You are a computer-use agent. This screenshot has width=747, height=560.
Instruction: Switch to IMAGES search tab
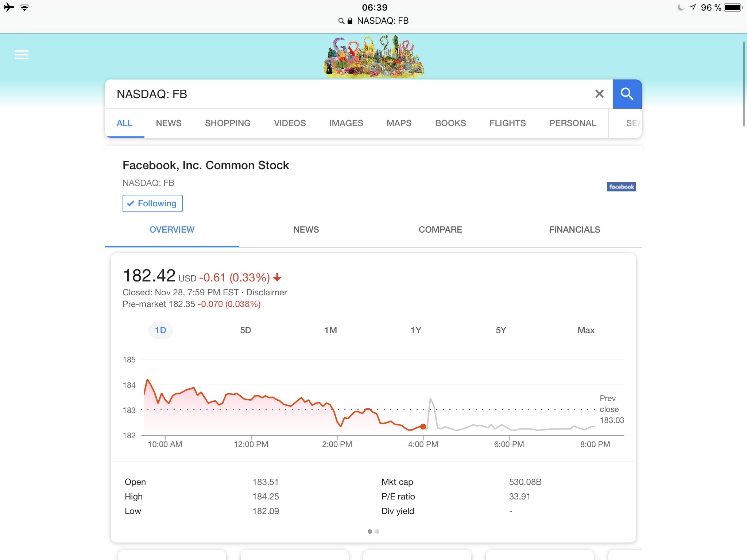[x=346, y=123]
